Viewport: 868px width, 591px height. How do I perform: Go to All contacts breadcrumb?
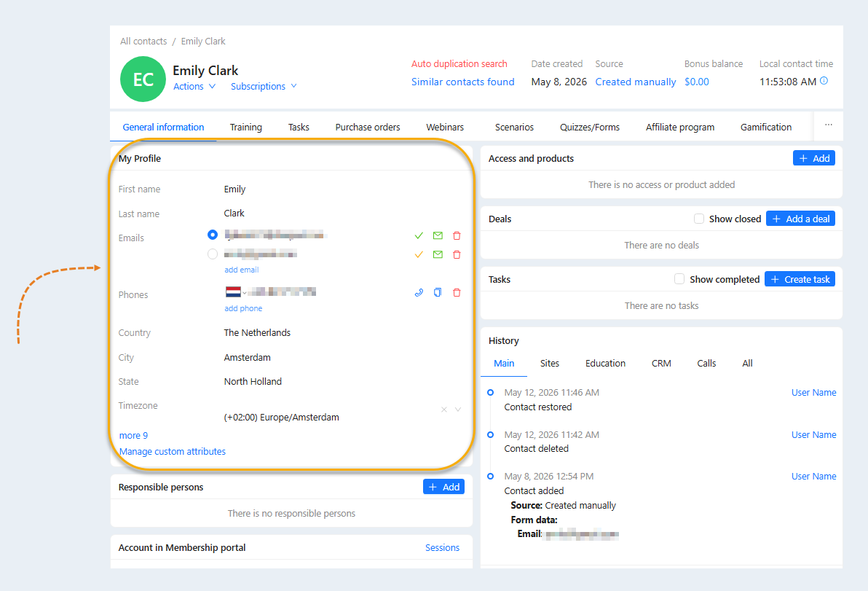[143, 41]
